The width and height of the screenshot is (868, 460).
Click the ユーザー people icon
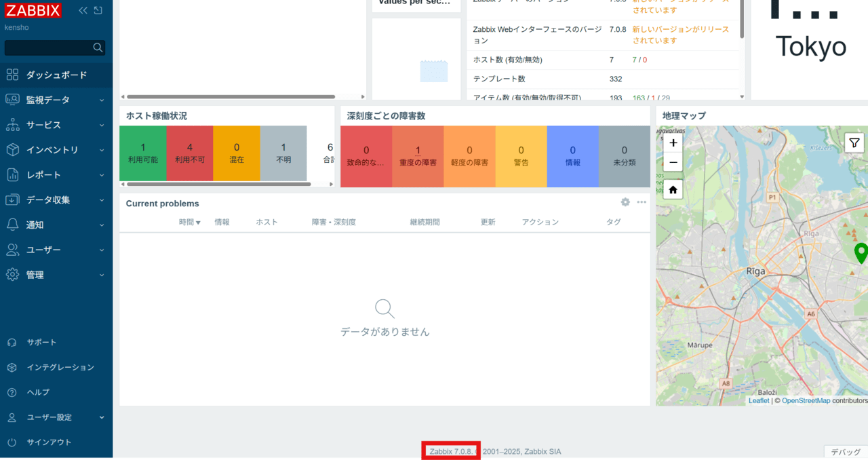tap(12, 250)
